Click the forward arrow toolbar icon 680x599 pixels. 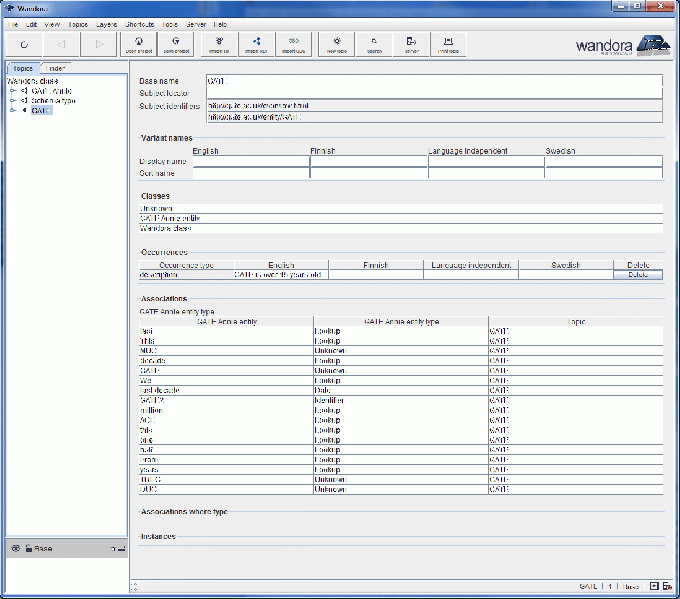coord(98,44)
